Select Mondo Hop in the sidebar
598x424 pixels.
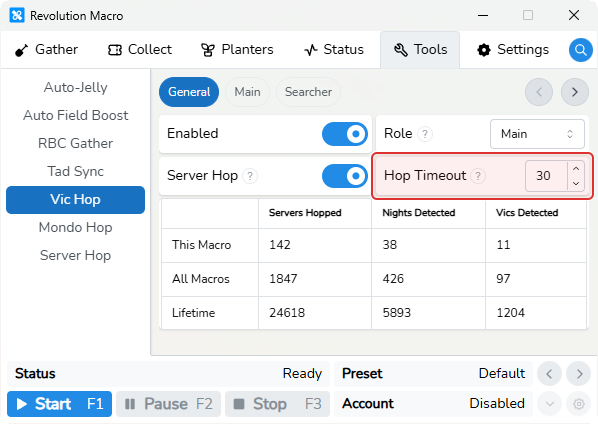[x=76, y=227]
